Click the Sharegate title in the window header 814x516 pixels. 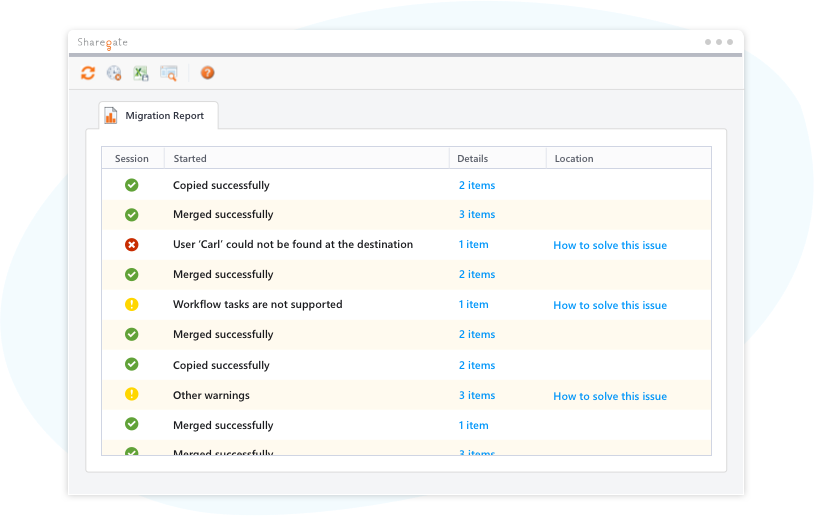103,43
